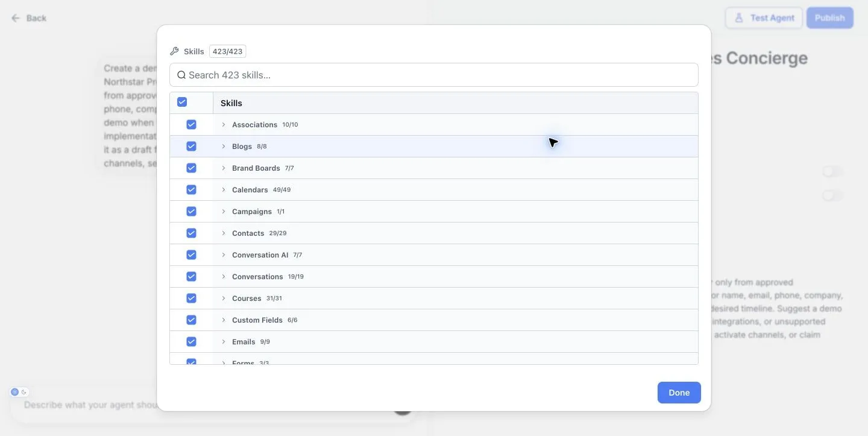Click the Campaigns label
This screenshot has height=436, width=868.
pyautogui.click(x=252, y=212)
